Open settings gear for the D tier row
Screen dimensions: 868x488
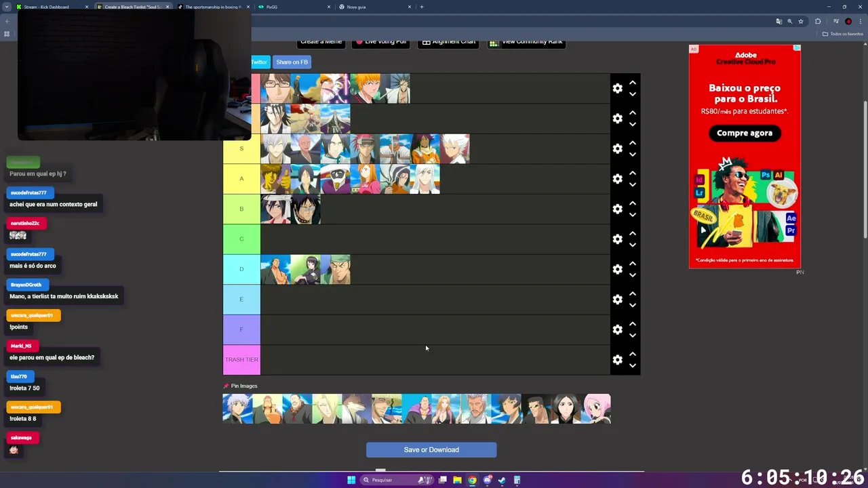[617, 269]
